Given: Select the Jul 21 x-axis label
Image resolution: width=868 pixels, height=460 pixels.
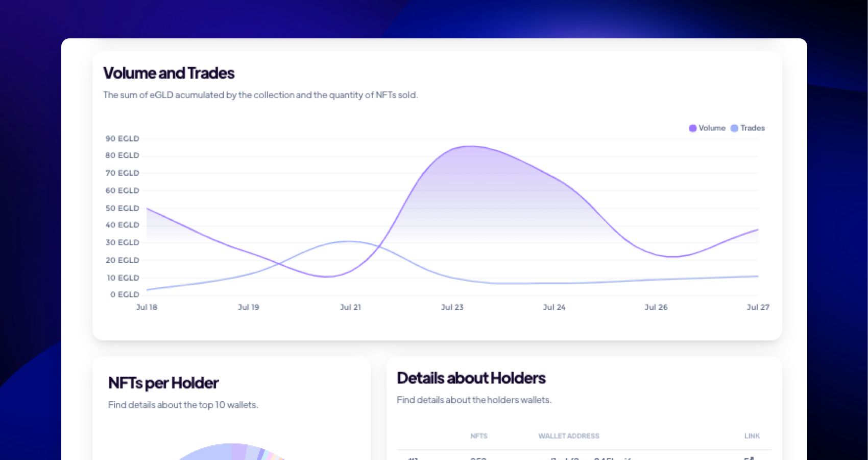Looking at the screenshot, I should click(350, 307).
